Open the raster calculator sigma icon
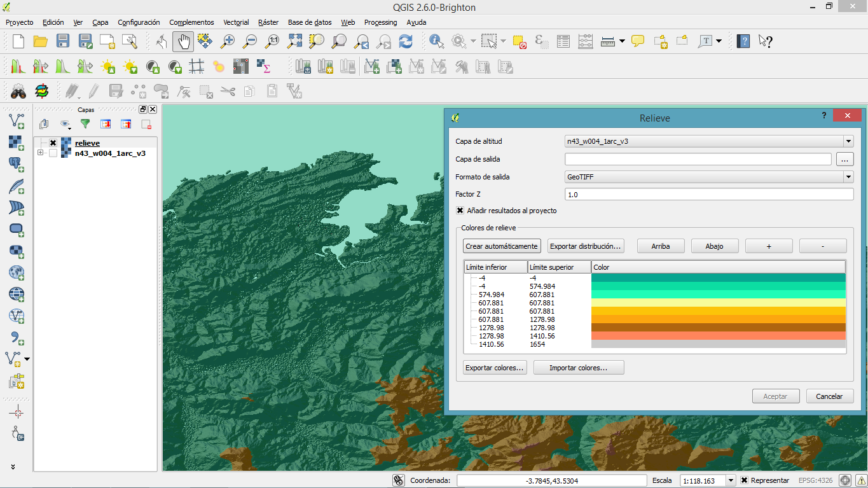This screenshot has height=488, width=868. [x=263, y=66]
